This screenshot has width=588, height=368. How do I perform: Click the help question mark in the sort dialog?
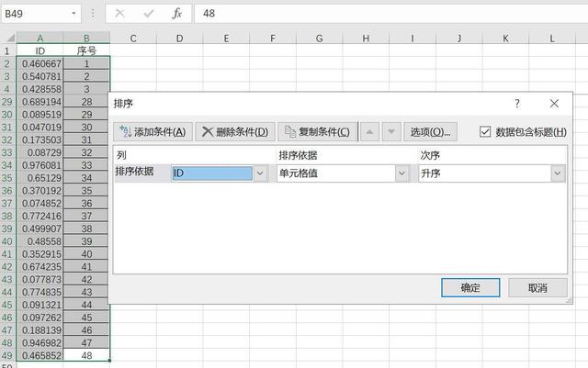(x=517, y=104)
